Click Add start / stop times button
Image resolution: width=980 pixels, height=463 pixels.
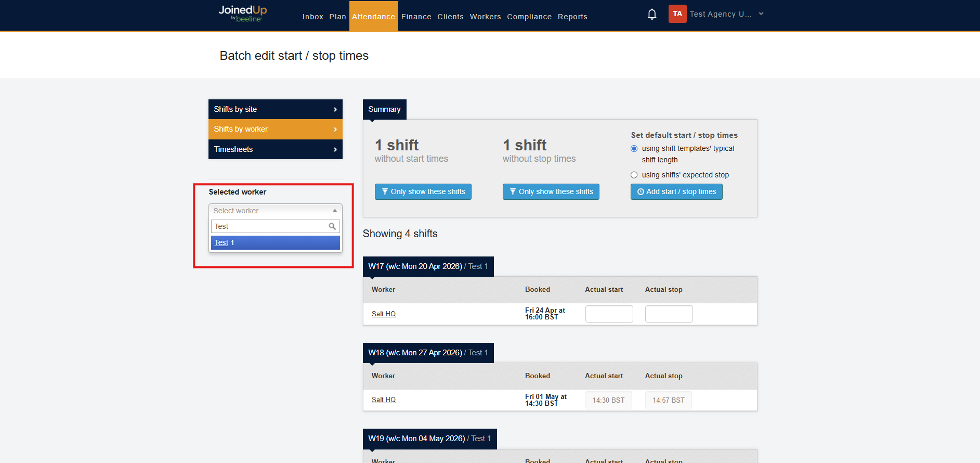[676, 191]
